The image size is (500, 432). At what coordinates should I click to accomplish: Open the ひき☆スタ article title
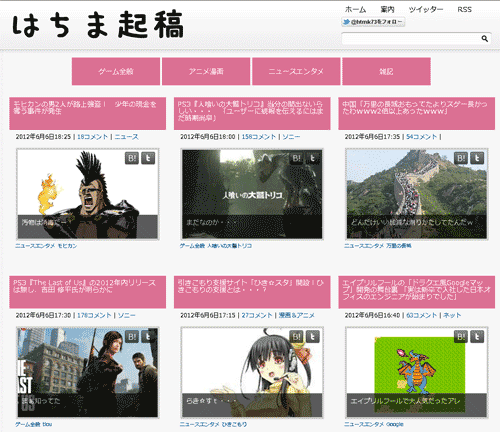point(250,286)
